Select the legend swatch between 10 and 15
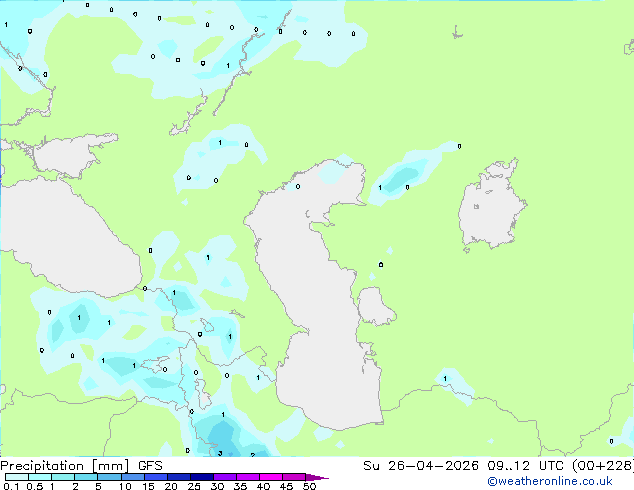Image resolution: width=634 pixels, height=490 pixels. 132,477
